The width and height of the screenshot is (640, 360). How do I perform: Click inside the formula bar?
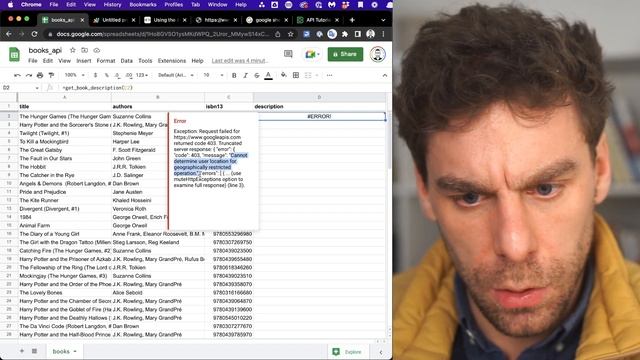pyautogui.click(x=222, y=88)
